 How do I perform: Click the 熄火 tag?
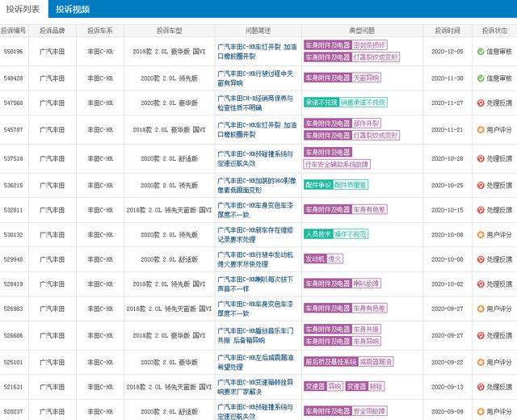(334, 259)
